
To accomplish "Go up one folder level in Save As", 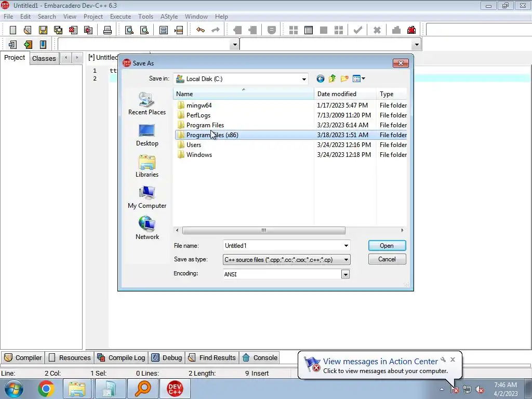I will pyautogui.click(x=332, y=79).
